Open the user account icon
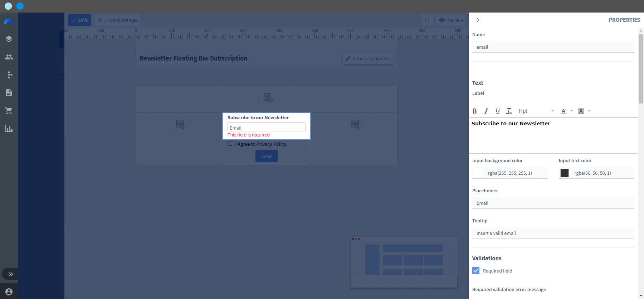The image size is (644, 299). (9, 292)
